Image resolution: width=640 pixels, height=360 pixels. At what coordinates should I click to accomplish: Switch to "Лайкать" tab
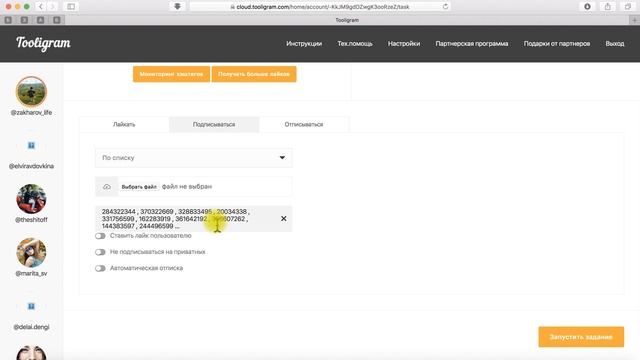124,124
